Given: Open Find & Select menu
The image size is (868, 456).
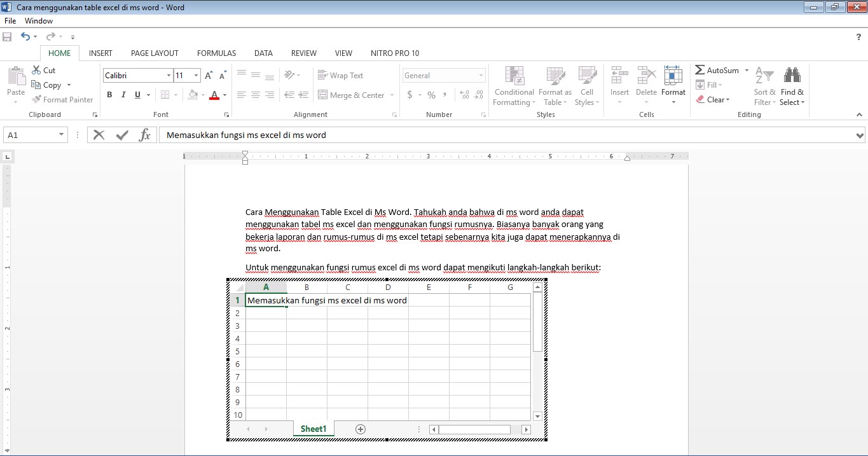Looking at the screenshot, I should pos(792,86).
